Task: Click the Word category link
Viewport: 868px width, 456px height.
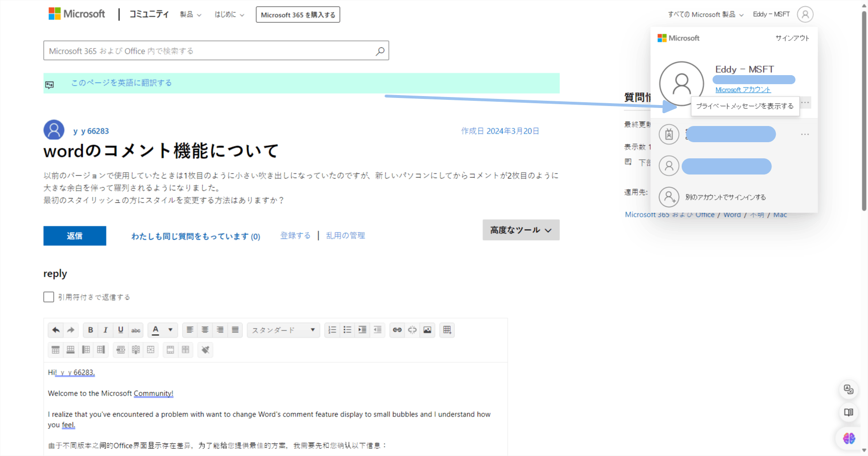Action: (732, 215)
